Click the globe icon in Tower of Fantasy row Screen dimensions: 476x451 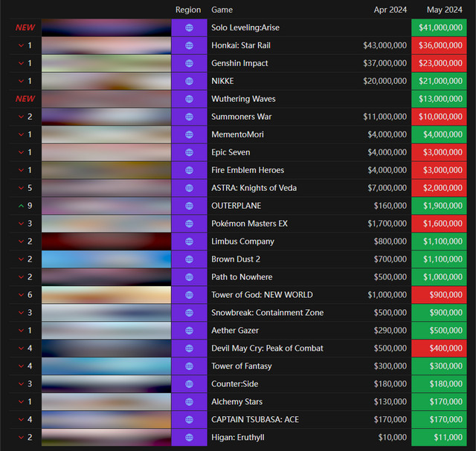click(189, 366)
